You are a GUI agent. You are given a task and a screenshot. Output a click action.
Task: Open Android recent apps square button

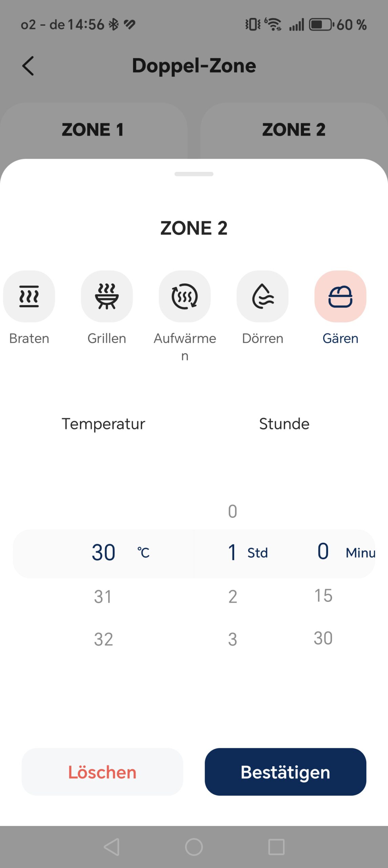pos(276,847)
